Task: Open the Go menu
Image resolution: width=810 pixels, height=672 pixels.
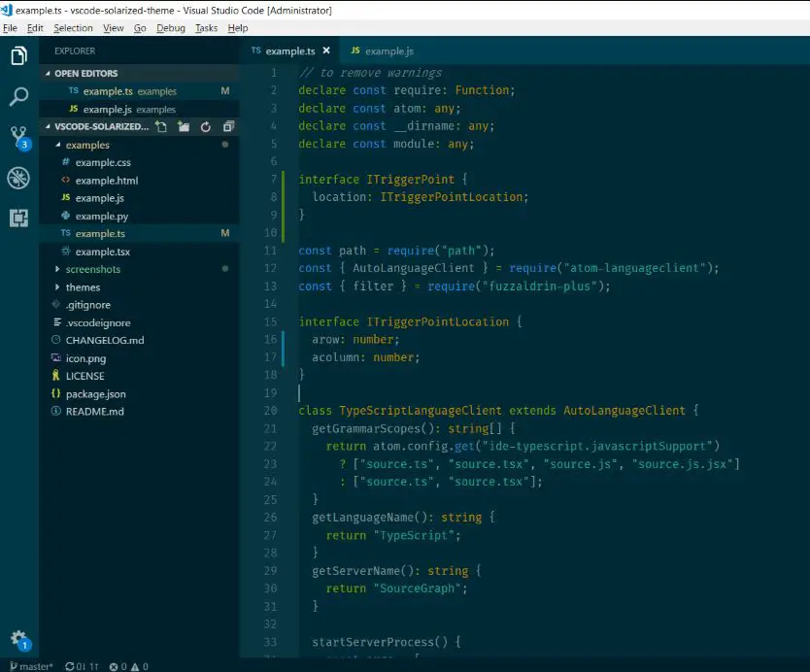Action: click(x=140, y=28)
